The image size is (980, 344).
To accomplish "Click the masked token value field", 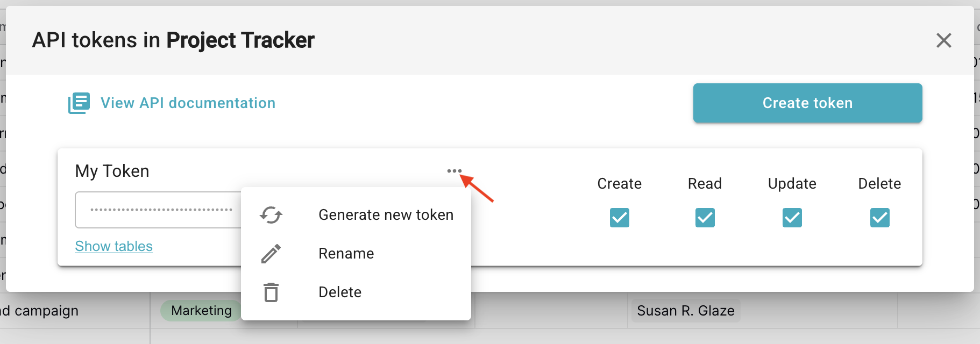I will click(158, 210).
